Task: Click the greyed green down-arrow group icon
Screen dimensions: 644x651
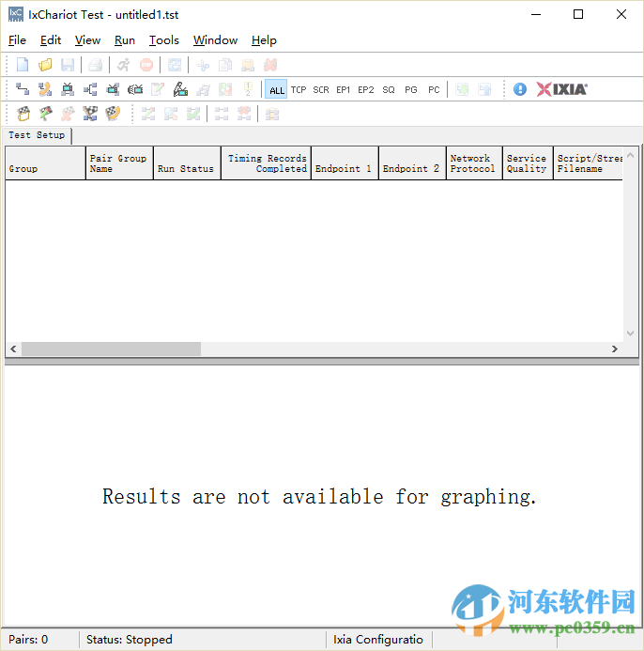Action: pyautogui.click(x=462, y=89)
